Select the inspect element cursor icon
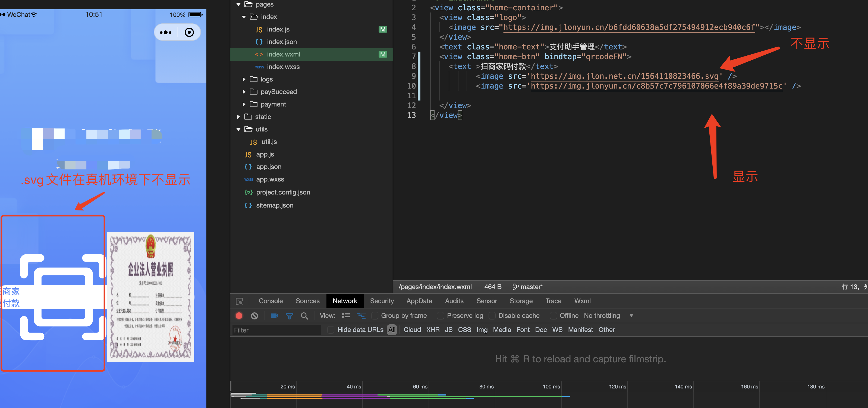 tap(239, 301)
